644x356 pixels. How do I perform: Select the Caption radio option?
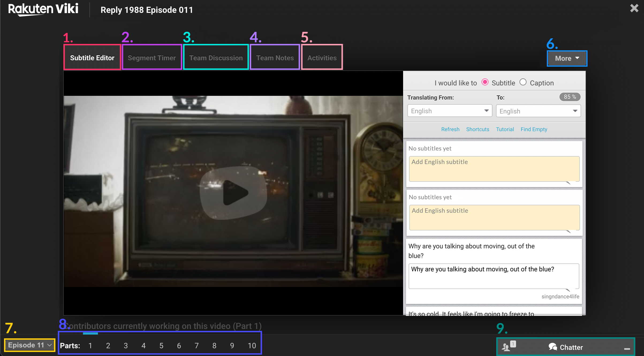pyautogui.click(x=523, y=82)
